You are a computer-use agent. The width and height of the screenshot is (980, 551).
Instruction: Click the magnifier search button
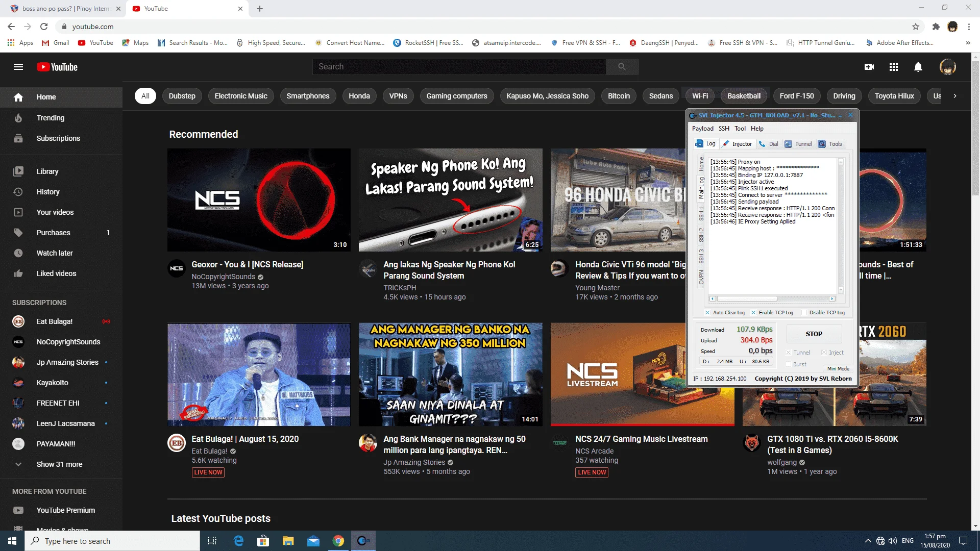(x=622, y=67)
